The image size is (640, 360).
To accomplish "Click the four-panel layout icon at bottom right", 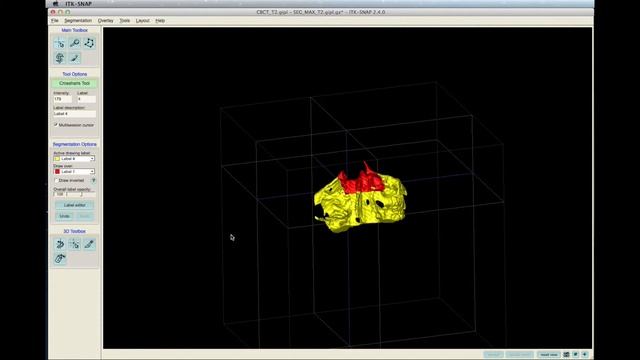I will coord(567,355).
